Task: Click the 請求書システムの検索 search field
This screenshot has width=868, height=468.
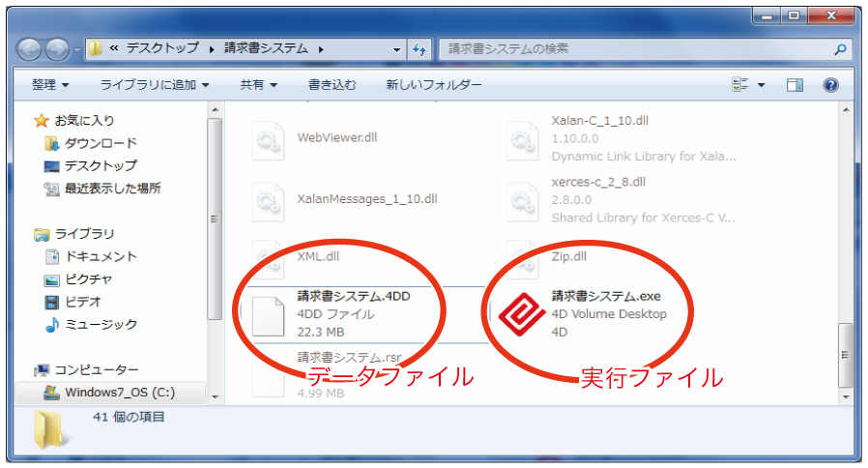Action: (638, 48)
